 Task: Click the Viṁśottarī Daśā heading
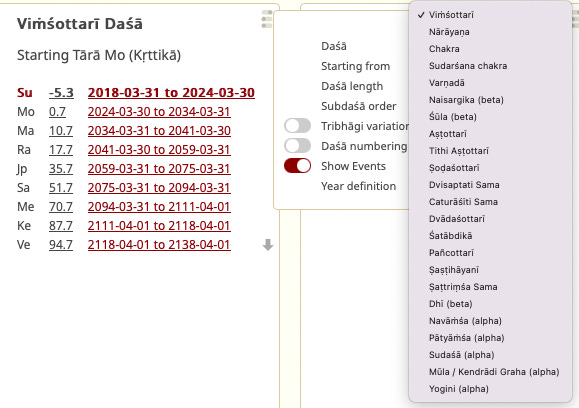(80, 24)
